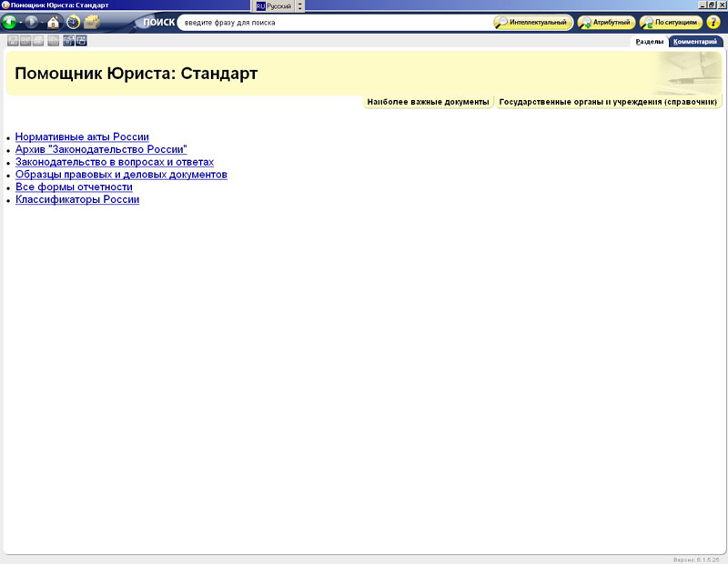Screen dimensions: 728x564
Task: Select По ситуациям search button
Action: coord(671,22)
